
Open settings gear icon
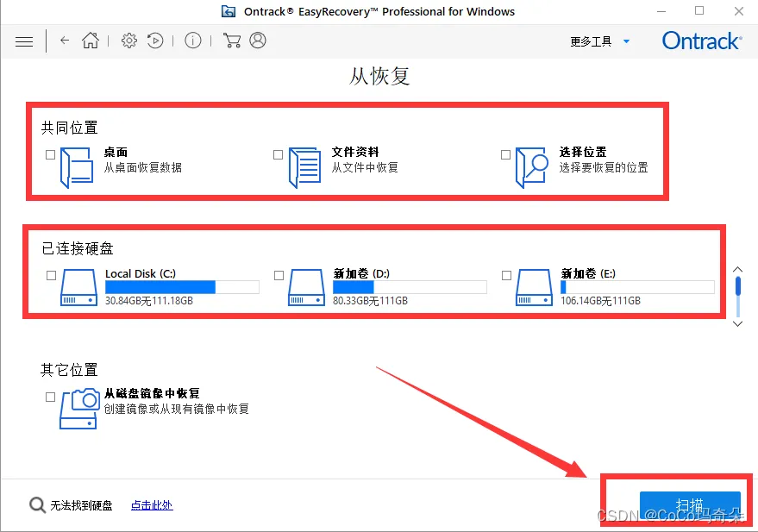(x=129, y=41)
